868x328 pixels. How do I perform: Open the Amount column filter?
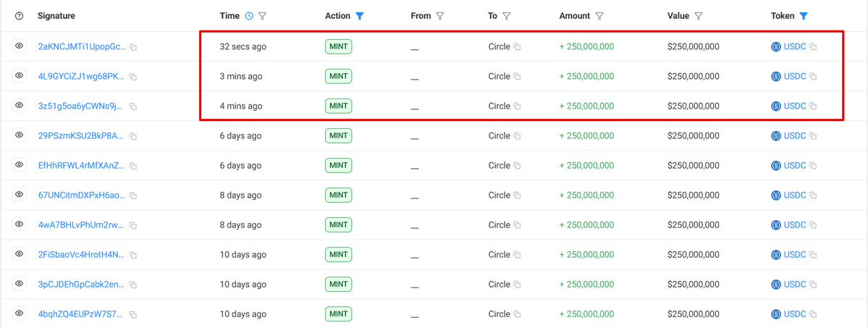pos(600,16)
